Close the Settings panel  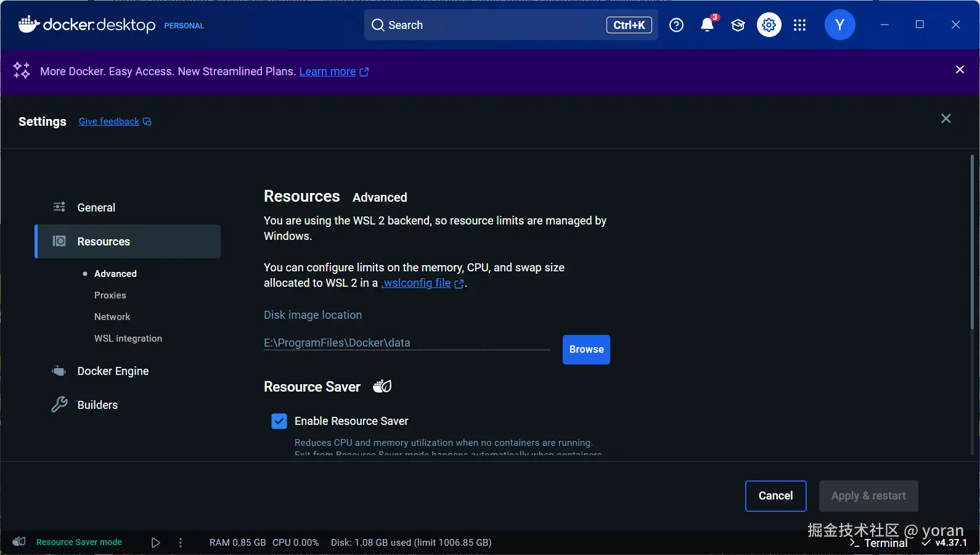[946, 118]
